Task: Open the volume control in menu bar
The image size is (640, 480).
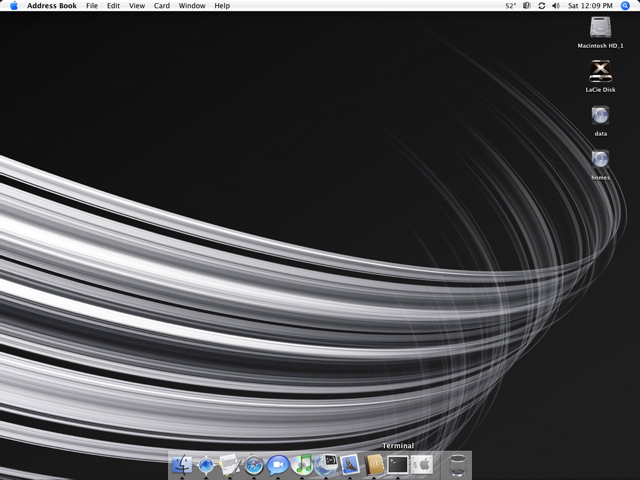Action: point(556,6)
